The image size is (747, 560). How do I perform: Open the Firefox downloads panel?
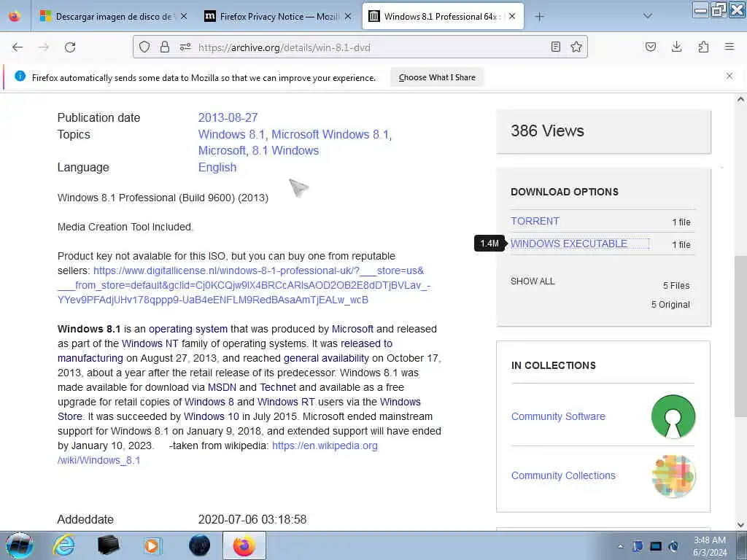pos(676,47)
